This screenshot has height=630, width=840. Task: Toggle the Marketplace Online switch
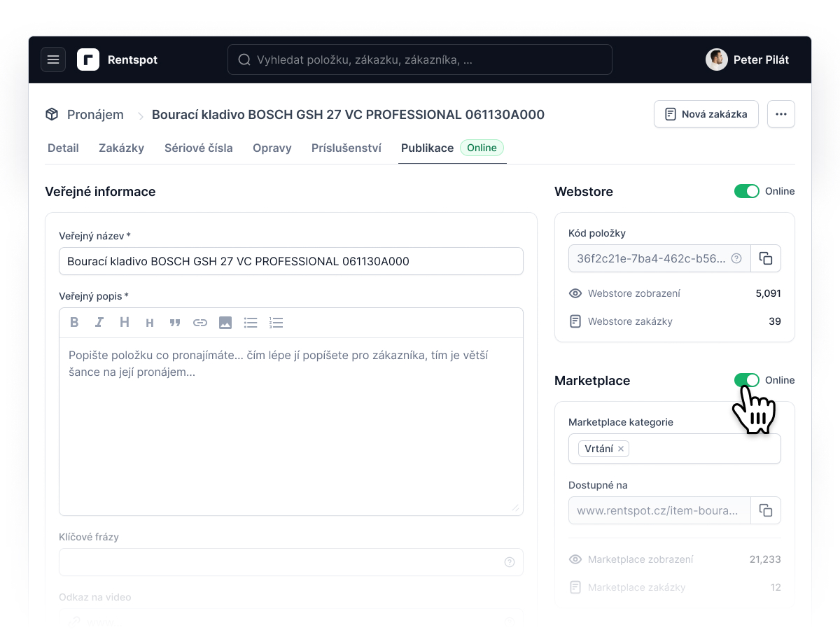747,380
